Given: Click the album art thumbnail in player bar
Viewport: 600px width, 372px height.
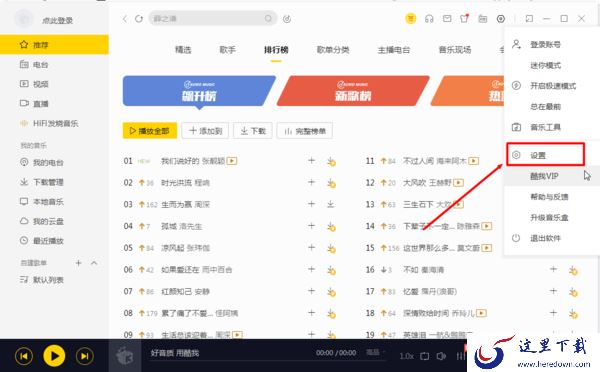Looking at the screenshot, I should (125, 356).
